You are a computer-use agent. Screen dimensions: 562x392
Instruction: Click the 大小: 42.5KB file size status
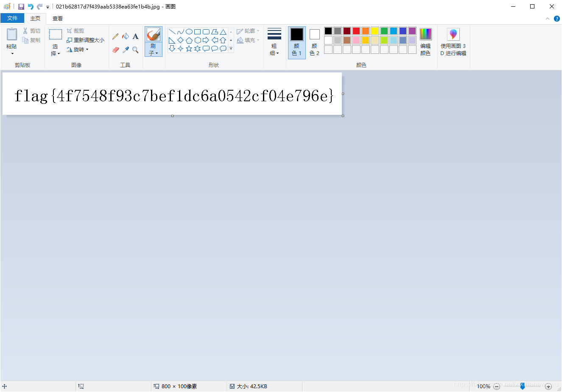click(249, 386)
